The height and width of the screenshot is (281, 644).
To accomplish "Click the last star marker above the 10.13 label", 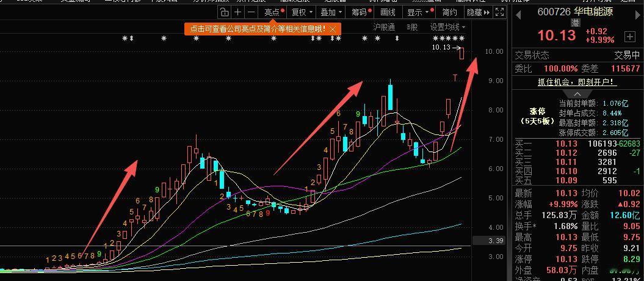I will point(461,38).
